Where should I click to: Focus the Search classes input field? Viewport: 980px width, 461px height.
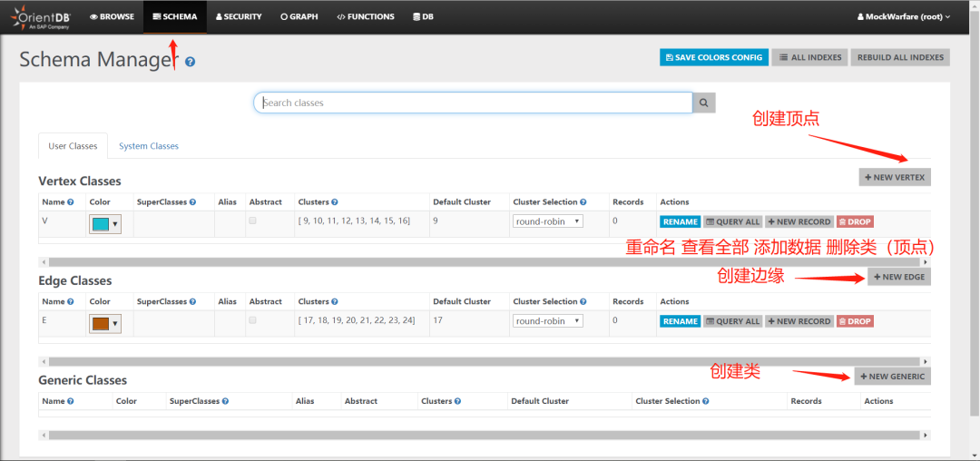point(473,103)
